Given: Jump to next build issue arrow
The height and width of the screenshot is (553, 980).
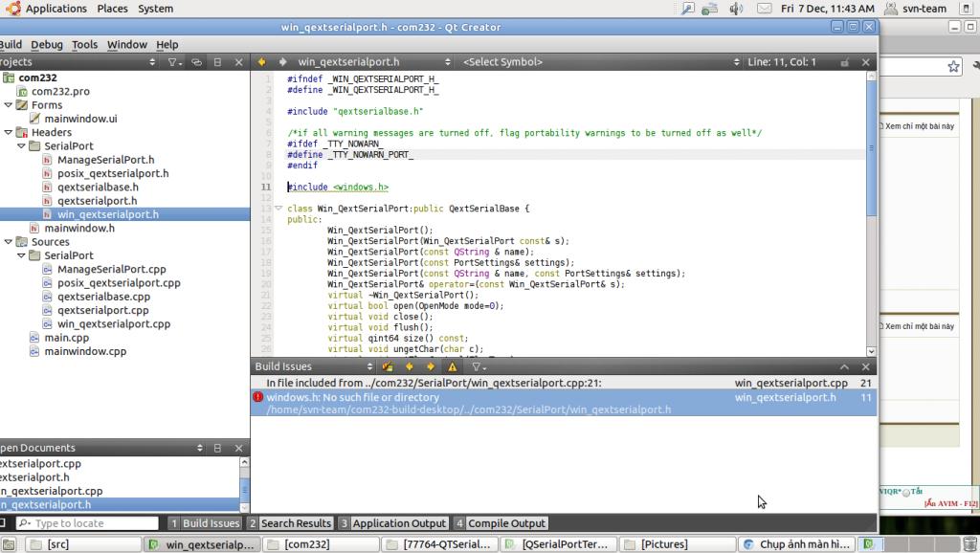Looking at the screenshot, I should 430,366.
